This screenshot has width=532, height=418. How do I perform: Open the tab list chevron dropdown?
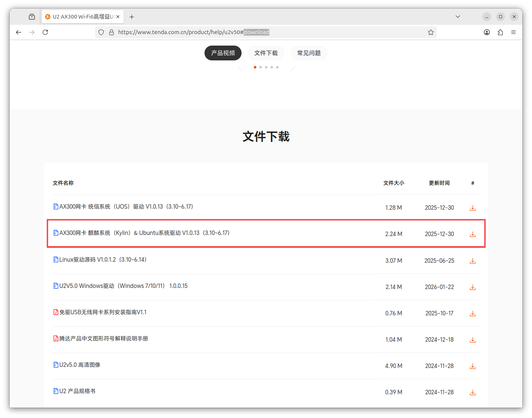pyautogui.click(x=458, y=16)
